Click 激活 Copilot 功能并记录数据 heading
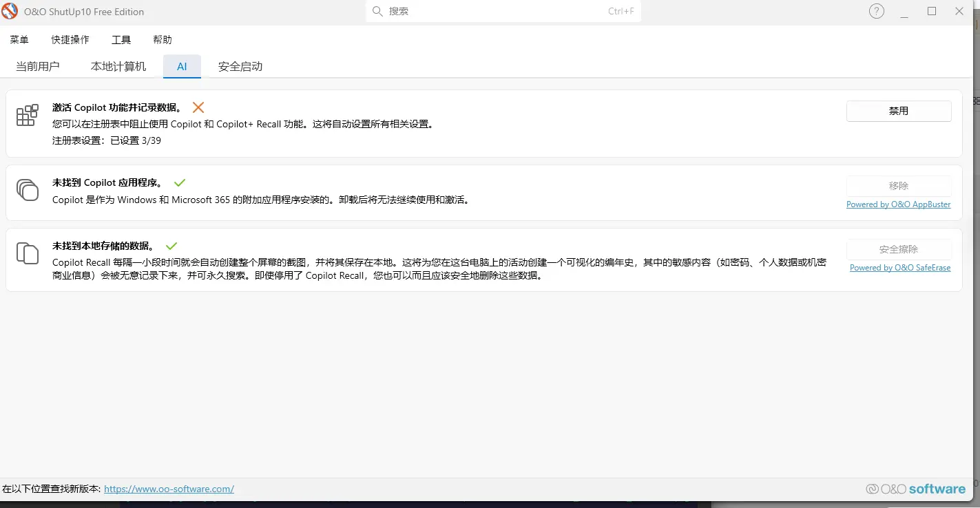 pyautogui.click(x=117, y=107)
